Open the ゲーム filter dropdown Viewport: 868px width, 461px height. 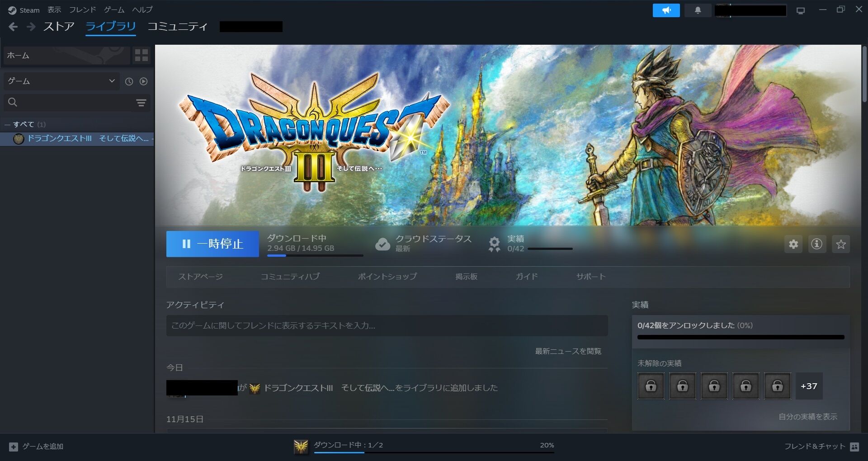tap(61, 81)
